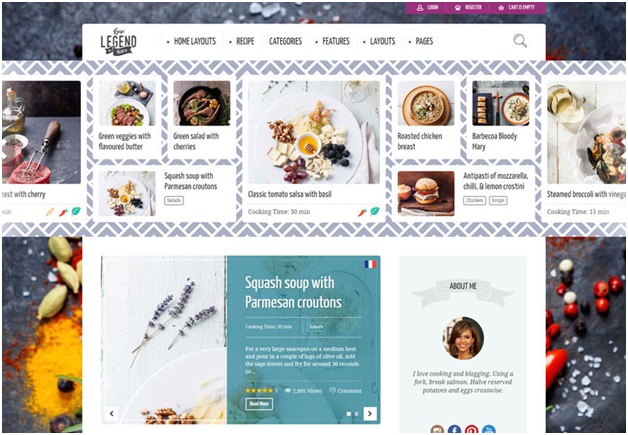Click the Register icon in top bar

click(458, 8)
